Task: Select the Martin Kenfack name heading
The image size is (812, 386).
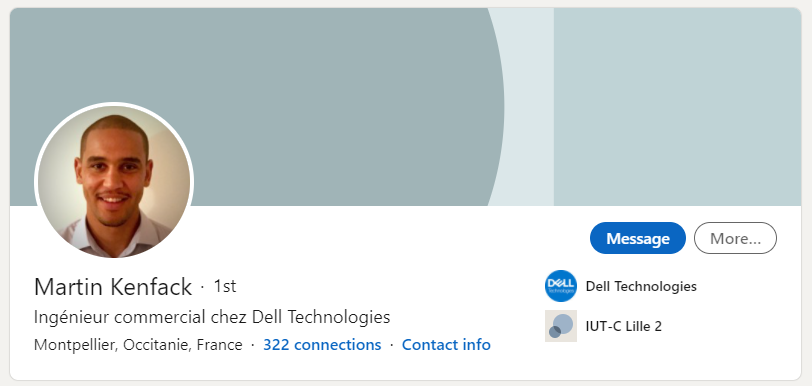Action: coord(113,287)
